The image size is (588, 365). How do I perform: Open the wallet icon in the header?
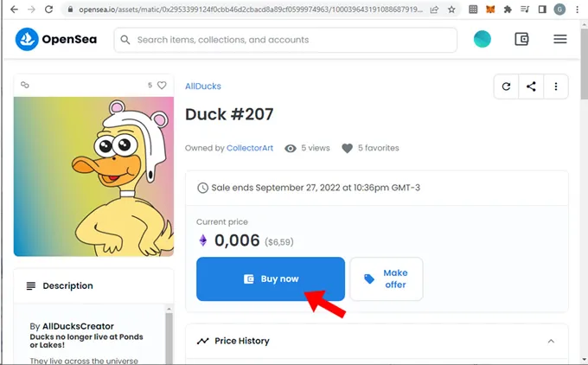pos(521,40)
